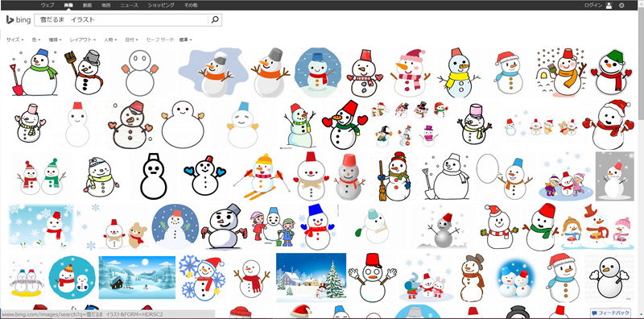Open black-and-white sketch snowman with shovel
Viewport: 644px width, 319px height.
point(447,176)
